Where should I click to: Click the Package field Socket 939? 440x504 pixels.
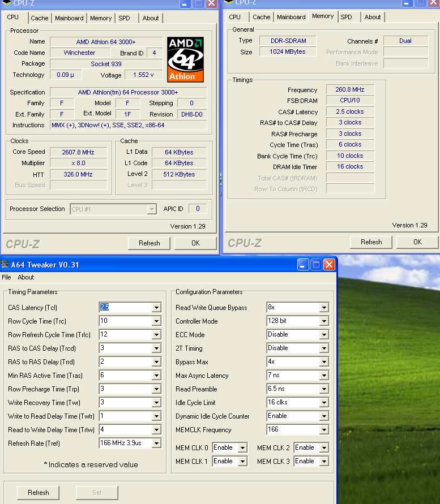tap(106, 64)
